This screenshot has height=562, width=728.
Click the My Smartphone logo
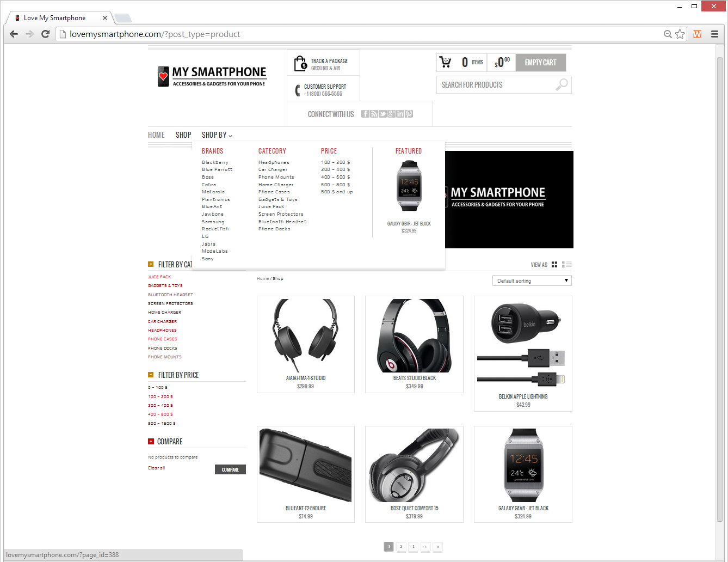[x=212, y=76]
